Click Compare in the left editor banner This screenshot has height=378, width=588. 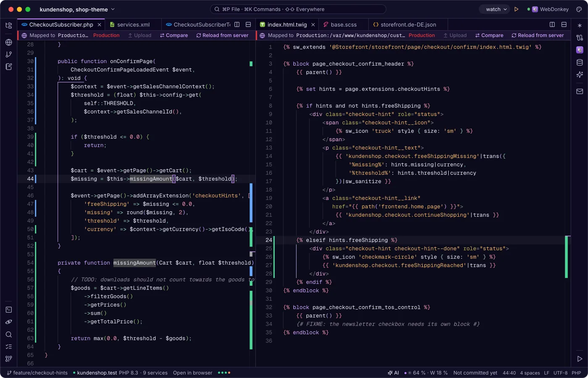coord(174,36)
